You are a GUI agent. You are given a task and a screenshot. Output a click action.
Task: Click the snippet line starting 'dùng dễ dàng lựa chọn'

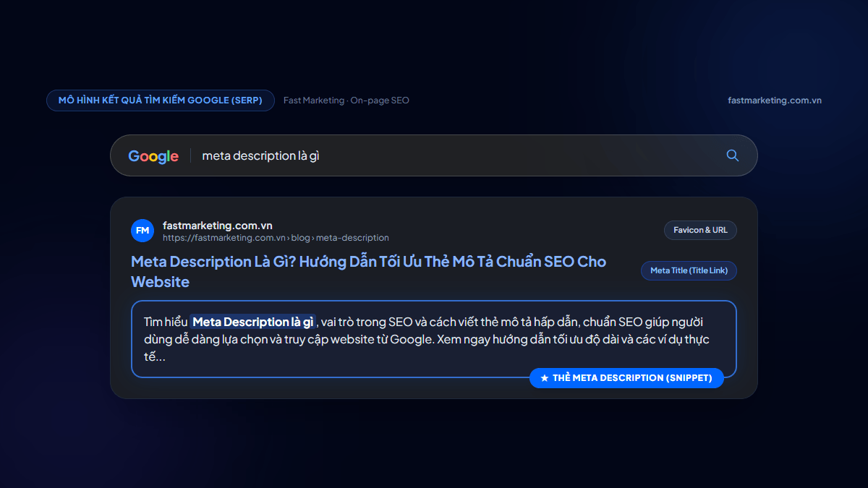tap(427, 339)
